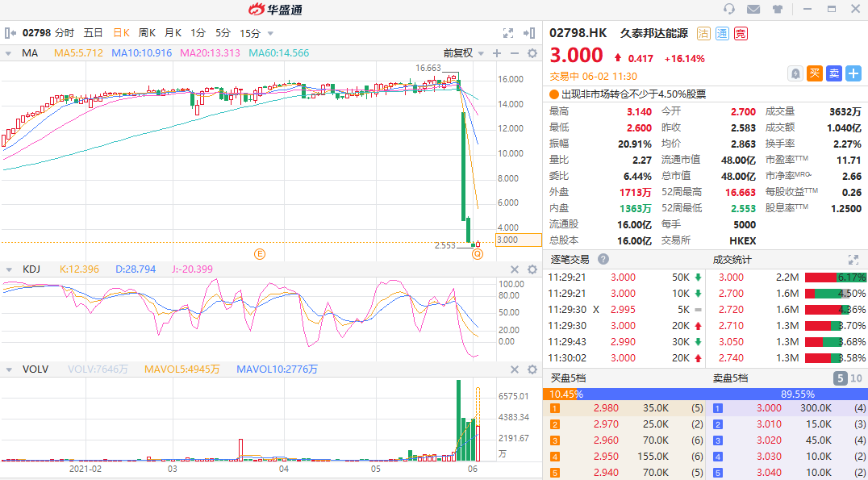
Task: Select bid level 1 at 2.980
Action: coord(624,408)
